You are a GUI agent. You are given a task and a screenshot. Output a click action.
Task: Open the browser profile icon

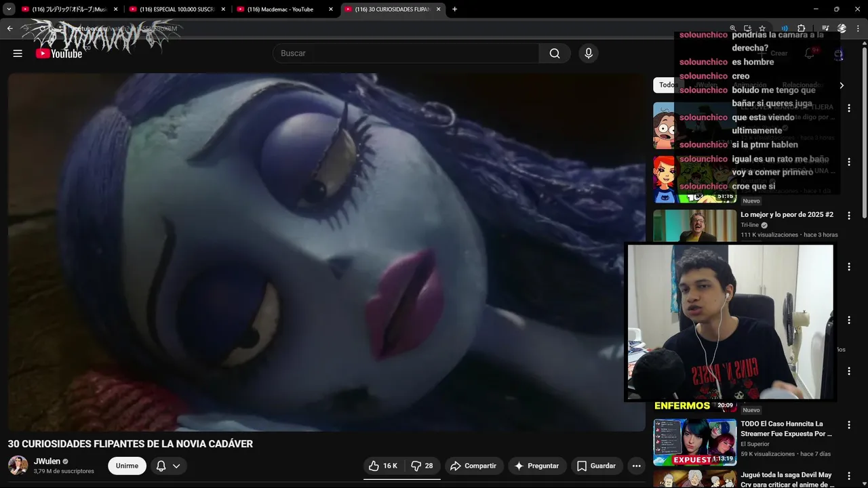click(842, 28)
